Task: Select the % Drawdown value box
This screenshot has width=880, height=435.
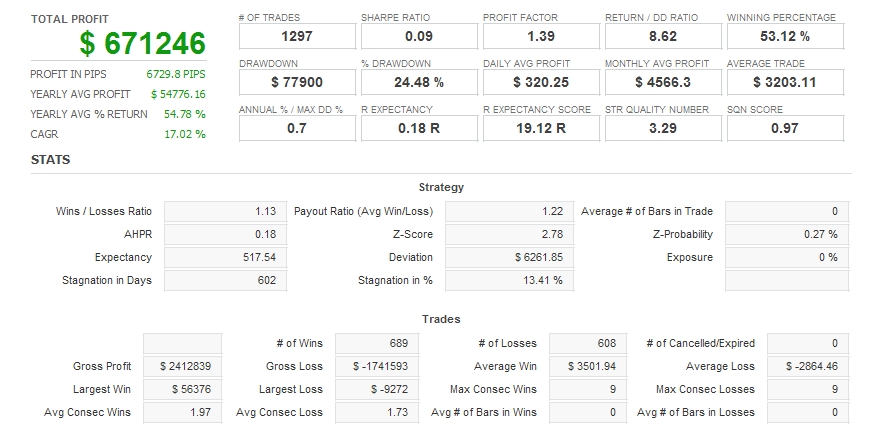Action: 419,82
